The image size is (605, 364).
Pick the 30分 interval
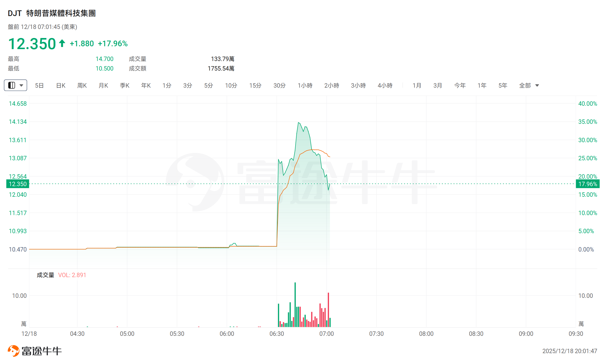[x=279, y=86]
